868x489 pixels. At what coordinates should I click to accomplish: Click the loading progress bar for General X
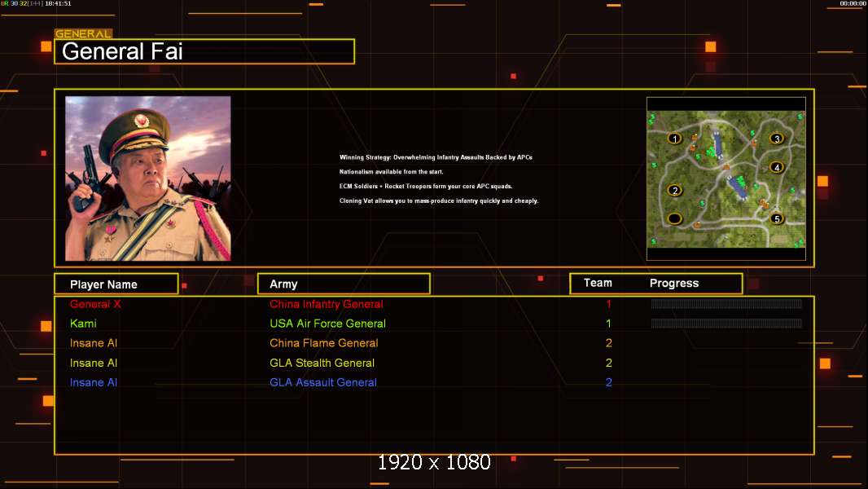tap(726, 303)
